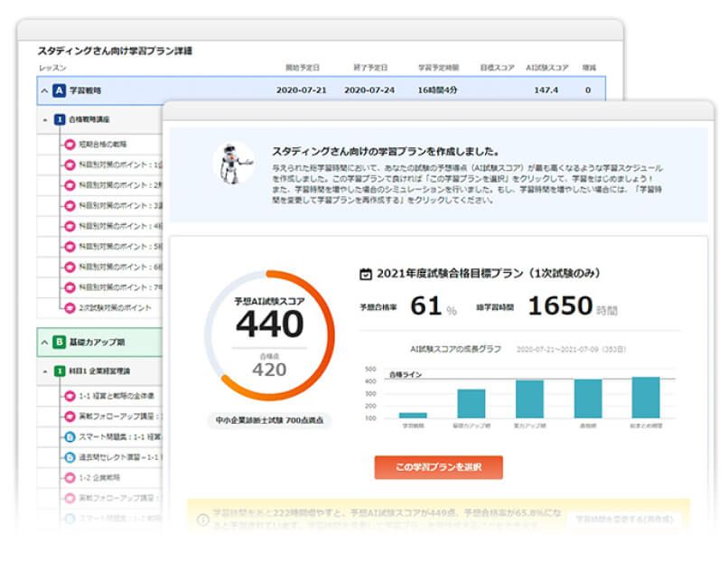728x563 pixels.
Task: Click the calendar icon beside 2021年度試験合格目標プラン
Action: [366, 273]
